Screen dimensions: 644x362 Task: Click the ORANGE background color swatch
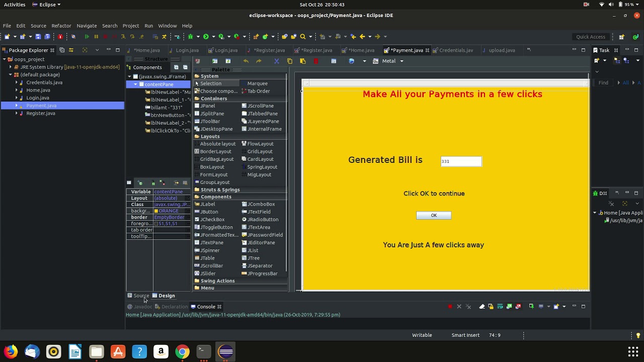pyautogui.click(x=156, y=211)
